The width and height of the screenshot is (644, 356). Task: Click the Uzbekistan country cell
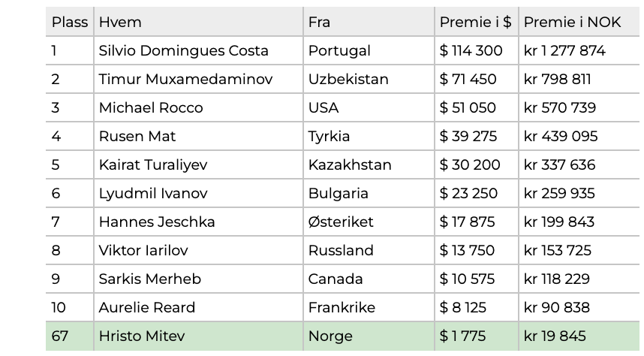click(369, 79)
